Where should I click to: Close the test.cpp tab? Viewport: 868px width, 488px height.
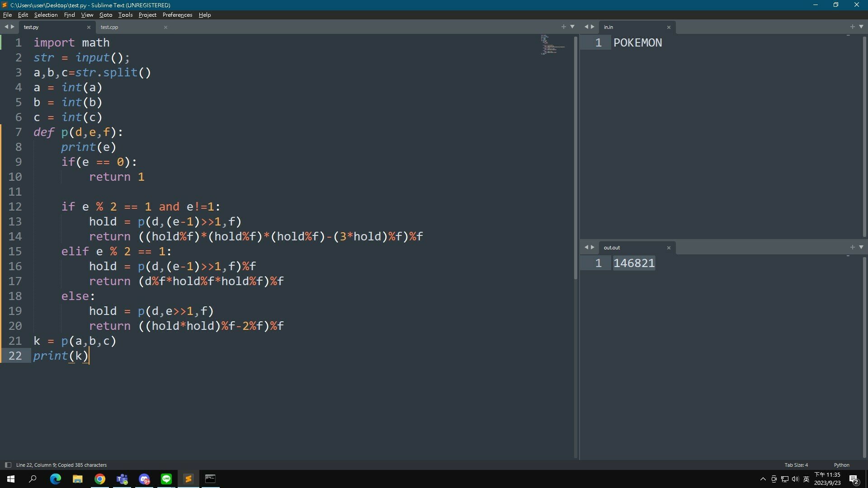(x=165, y=28)
